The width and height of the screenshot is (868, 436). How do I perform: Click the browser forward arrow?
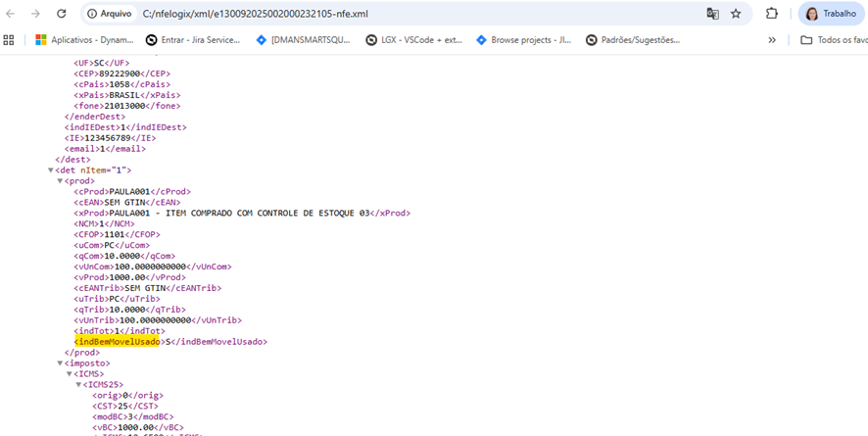pyautogui.click(x=36, y=14)
